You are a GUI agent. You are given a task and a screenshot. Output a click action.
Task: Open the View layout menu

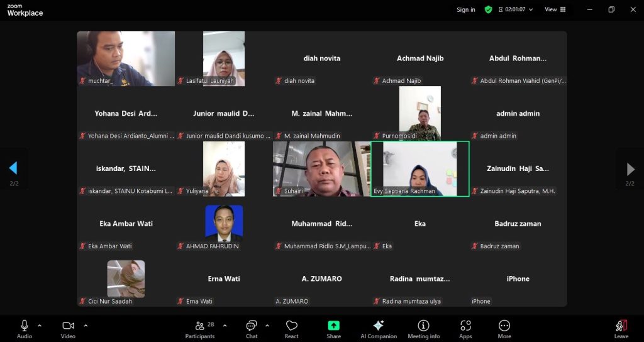555,9
